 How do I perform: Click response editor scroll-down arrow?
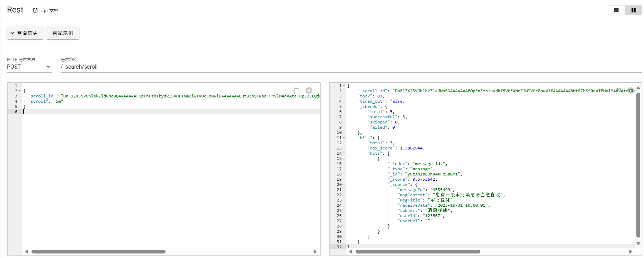point(638,243)
